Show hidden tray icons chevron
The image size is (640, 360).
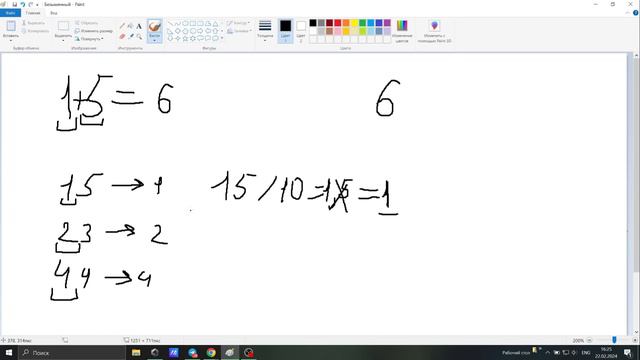tap(548, 352)
